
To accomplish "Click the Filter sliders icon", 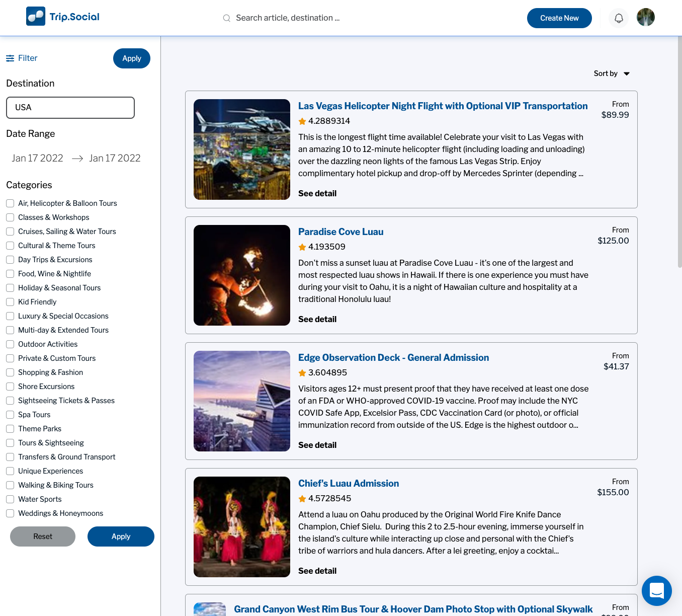I will tap(10, 58).
